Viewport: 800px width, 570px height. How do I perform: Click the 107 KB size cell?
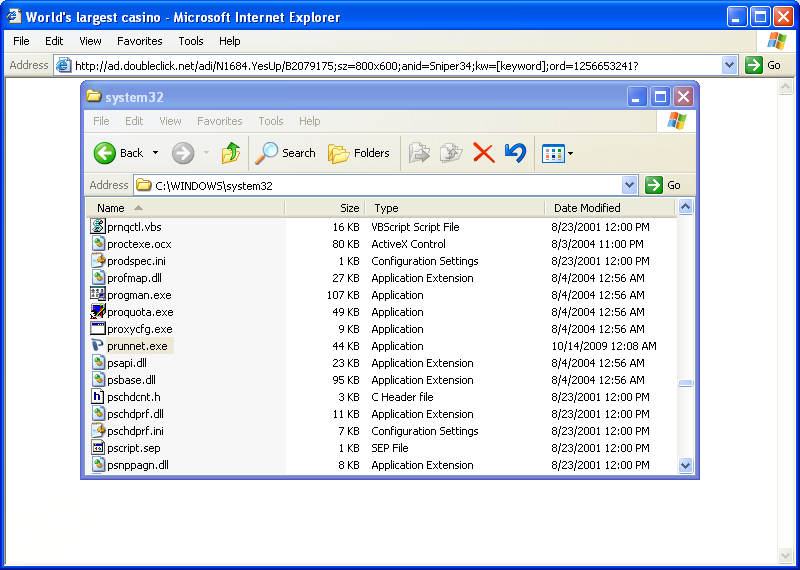click(x=343, y=295)
